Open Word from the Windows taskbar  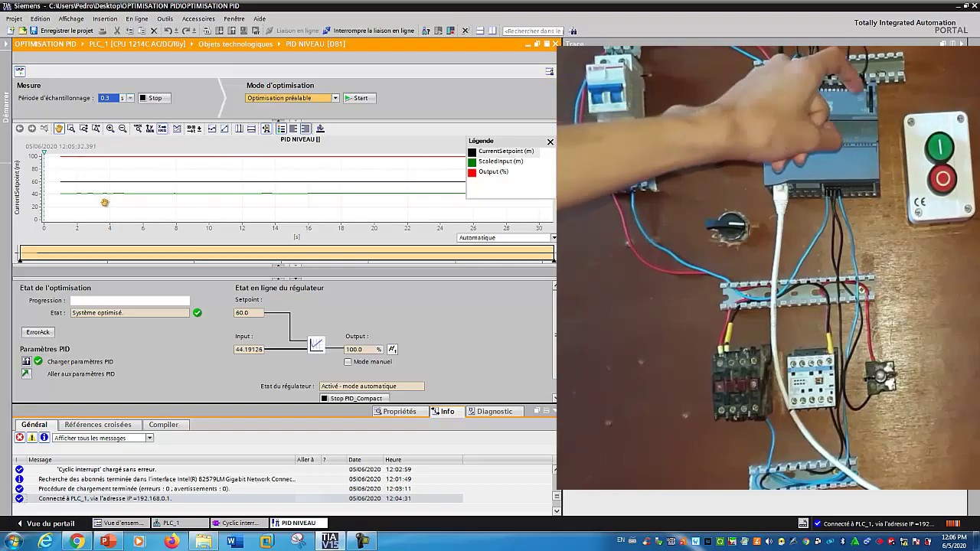pos(234,542)
